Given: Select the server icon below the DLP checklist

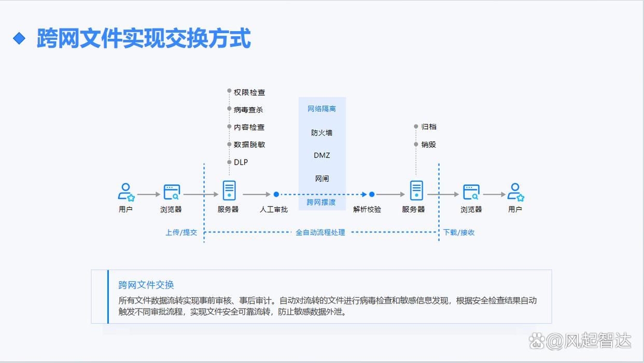Looking at the screenshot, I should click(x=229, y=191).
